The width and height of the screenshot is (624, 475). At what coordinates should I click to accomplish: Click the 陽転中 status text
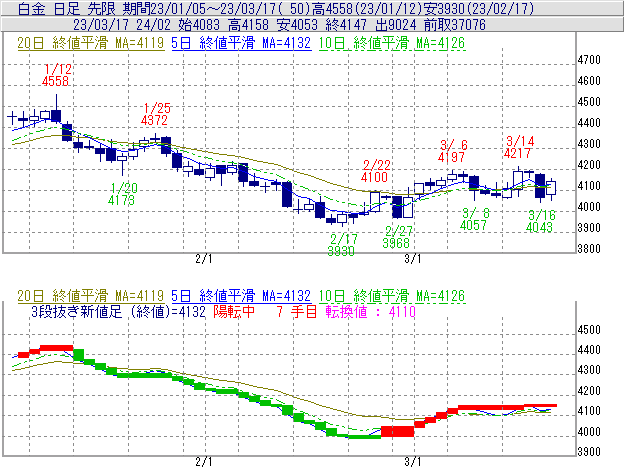tap(234, 311)
